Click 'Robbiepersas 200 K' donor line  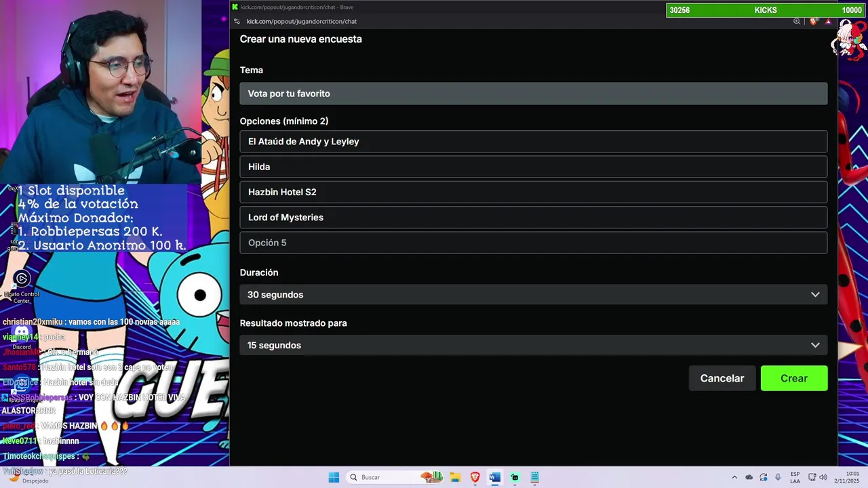[x=90, y=231]
